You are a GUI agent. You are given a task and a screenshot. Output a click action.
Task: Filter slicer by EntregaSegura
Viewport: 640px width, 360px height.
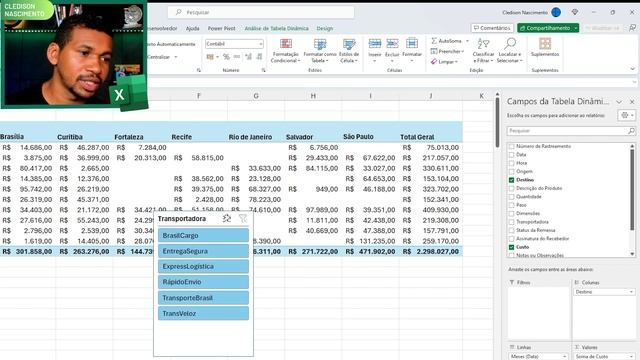203,251
